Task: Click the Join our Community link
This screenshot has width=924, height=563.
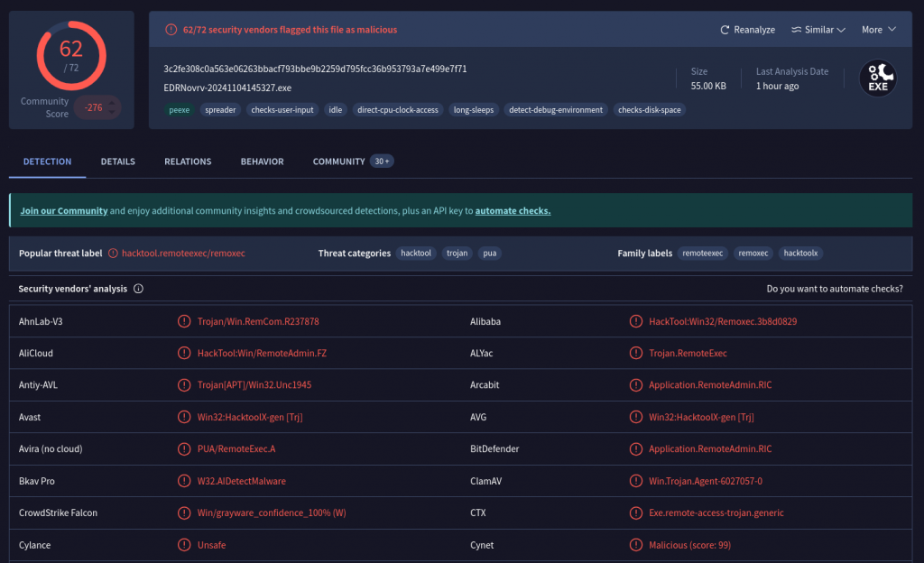Action: [63, 210]
